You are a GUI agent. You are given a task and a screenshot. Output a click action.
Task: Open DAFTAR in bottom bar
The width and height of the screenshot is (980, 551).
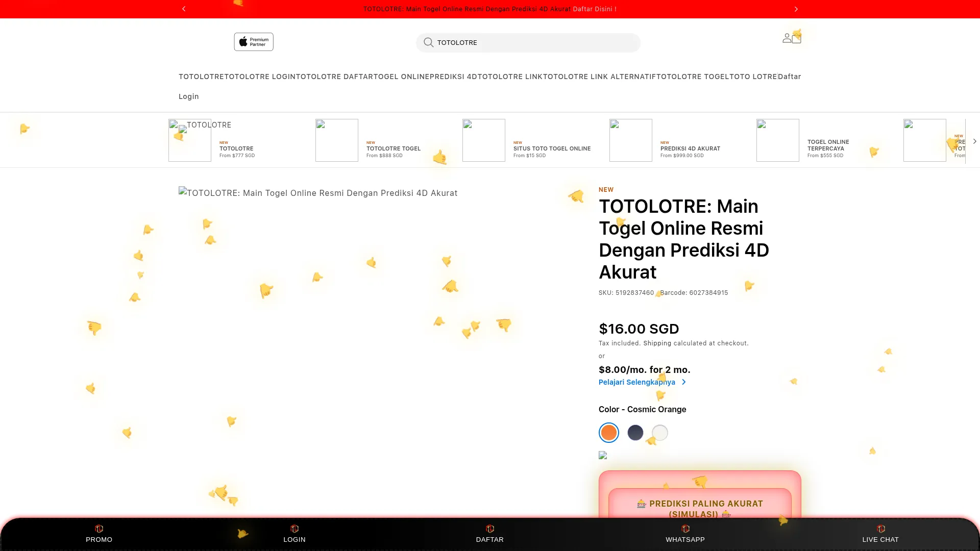(x=490, y=534)
